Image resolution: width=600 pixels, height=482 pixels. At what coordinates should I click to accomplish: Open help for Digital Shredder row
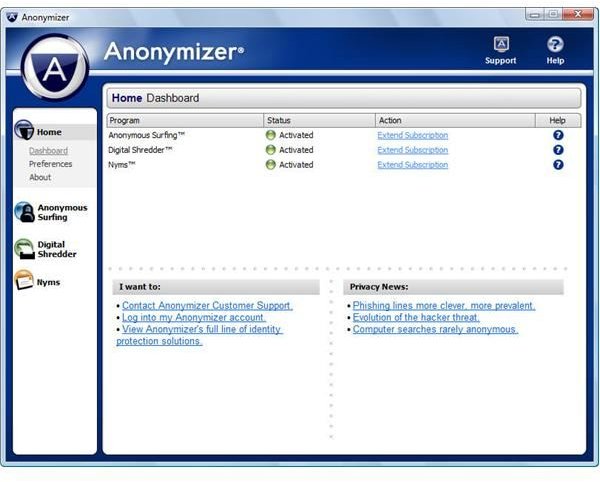pos(558,150)
